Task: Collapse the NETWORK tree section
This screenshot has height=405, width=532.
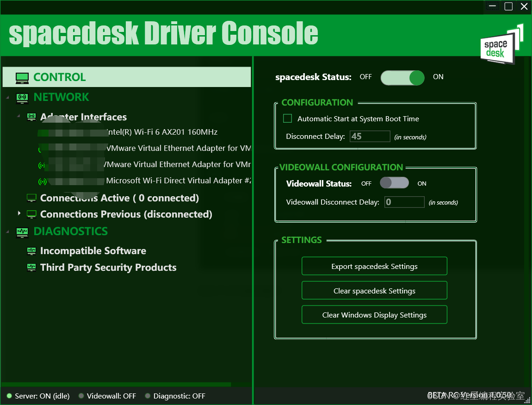Action: coord(7,98)
